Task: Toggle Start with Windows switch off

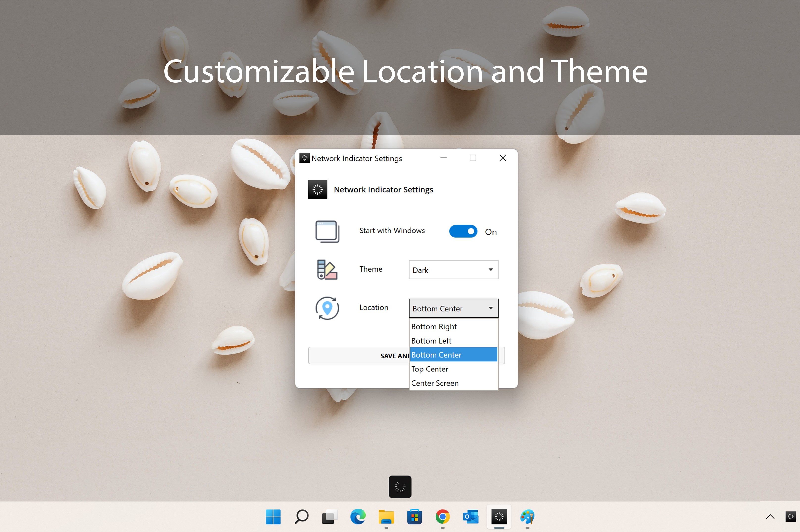Action: point(463,231)
